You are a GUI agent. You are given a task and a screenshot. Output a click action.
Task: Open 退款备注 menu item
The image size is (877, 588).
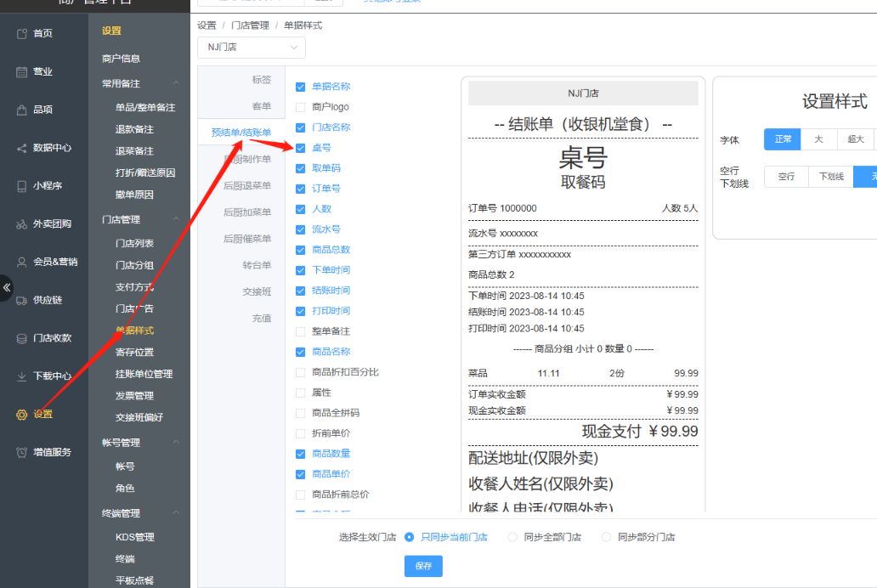pos(134,129)
